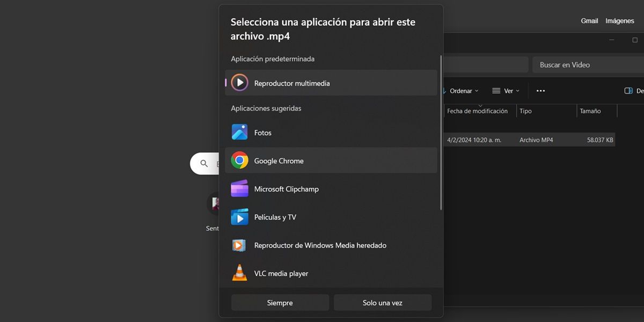Choose the Películas y TV icon

[239, 217]
